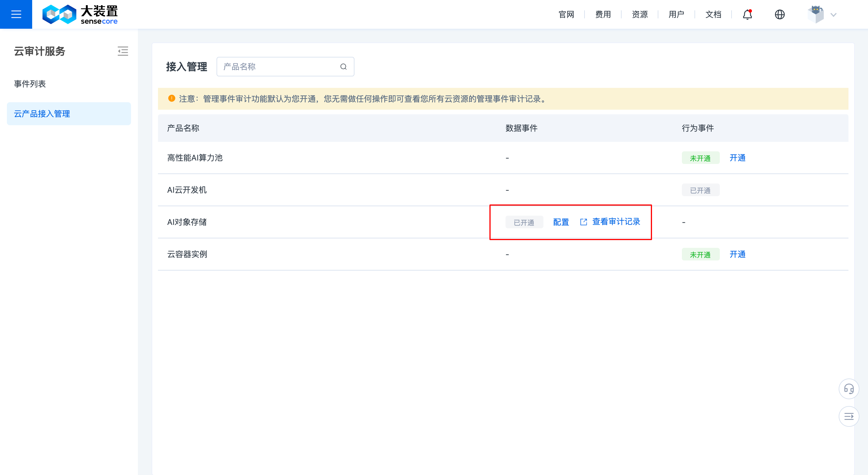The height and width of the screenshot is (475, 868).
Task: Focus the 产品名称 search field
Action: (285, 67)
